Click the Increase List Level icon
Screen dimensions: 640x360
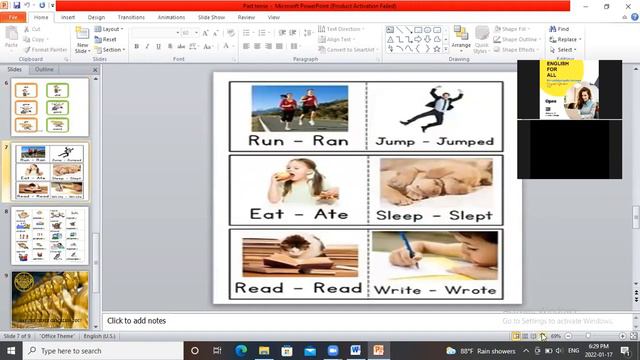(293, 33)
